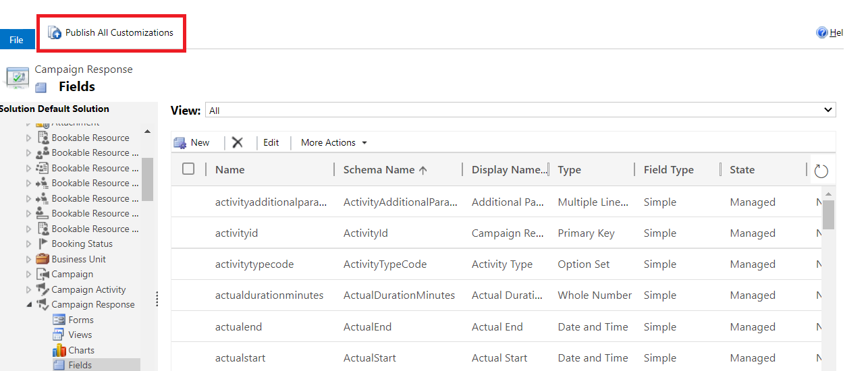Image resolution: width=868 pixels, height=371 pixels.
Task: Click the refresh grid icon
Action: [821, 171]
